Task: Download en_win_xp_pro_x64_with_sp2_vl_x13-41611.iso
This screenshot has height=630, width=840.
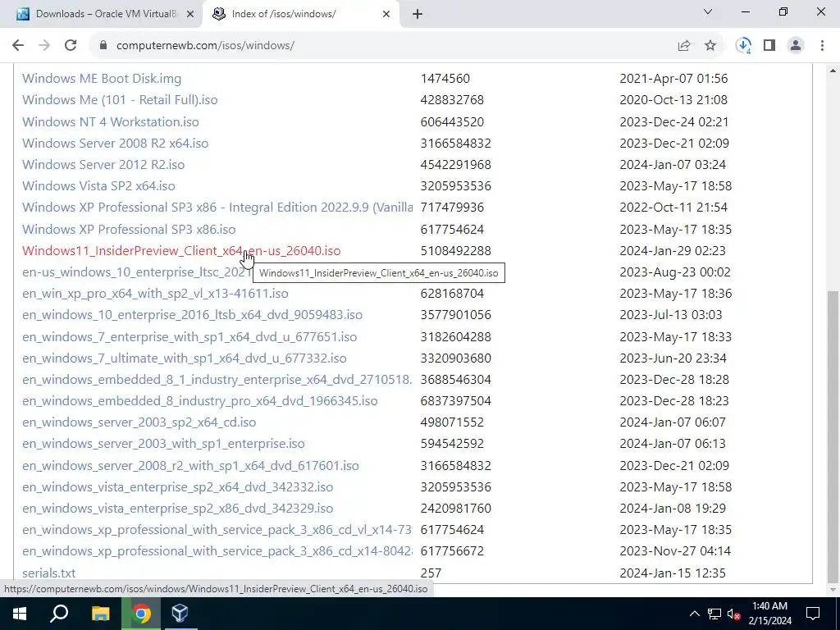Action: coord(155,294)
